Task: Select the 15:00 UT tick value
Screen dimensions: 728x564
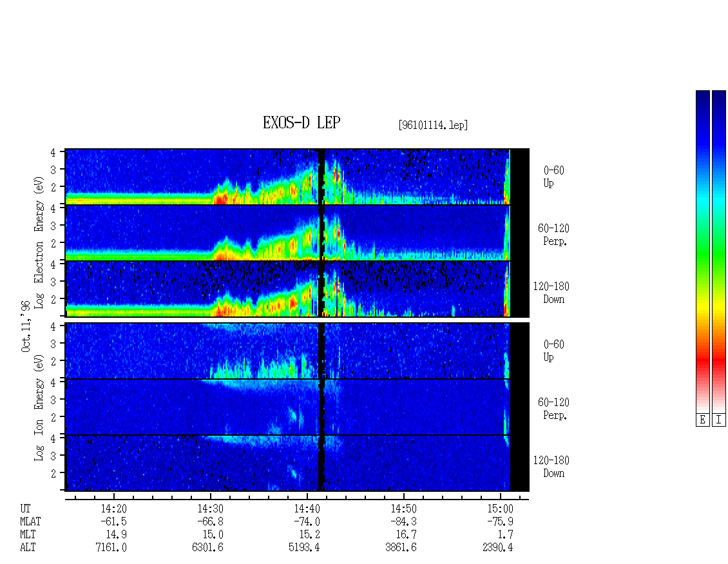Action: (500, 509)
